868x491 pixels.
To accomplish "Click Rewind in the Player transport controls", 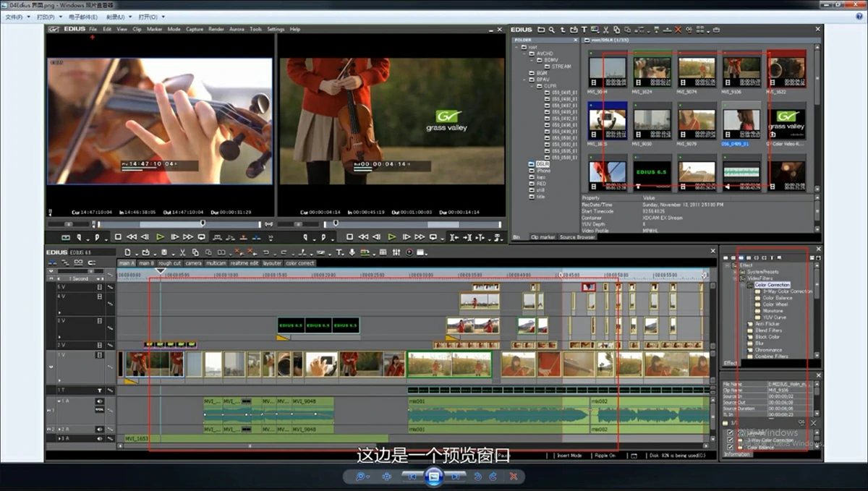I will tap(132, 237).
